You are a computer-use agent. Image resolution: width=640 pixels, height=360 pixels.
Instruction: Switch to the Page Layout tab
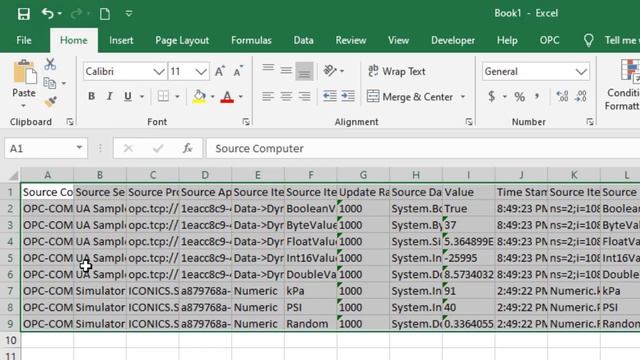click(182, 40)
